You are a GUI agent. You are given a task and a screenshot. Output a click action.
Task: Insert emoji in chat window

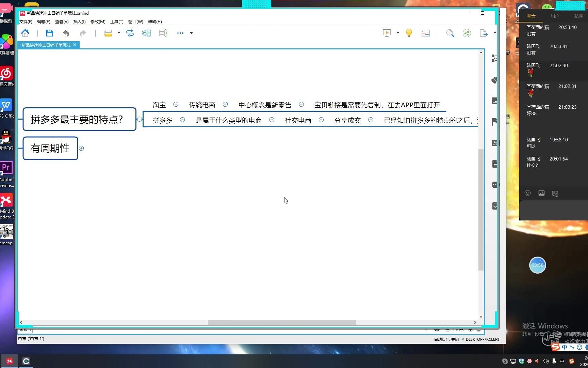pyautogui.click(x=528, y=193)
